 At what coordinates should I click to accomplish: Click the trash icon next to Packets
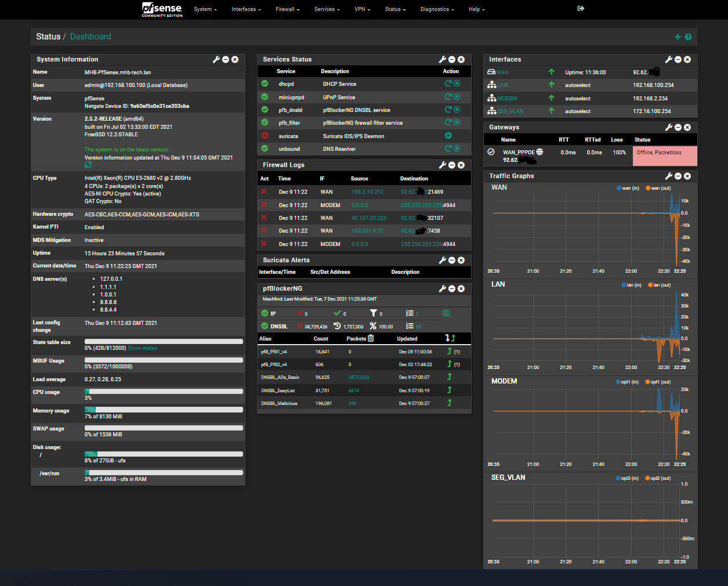tap(371, 338)
